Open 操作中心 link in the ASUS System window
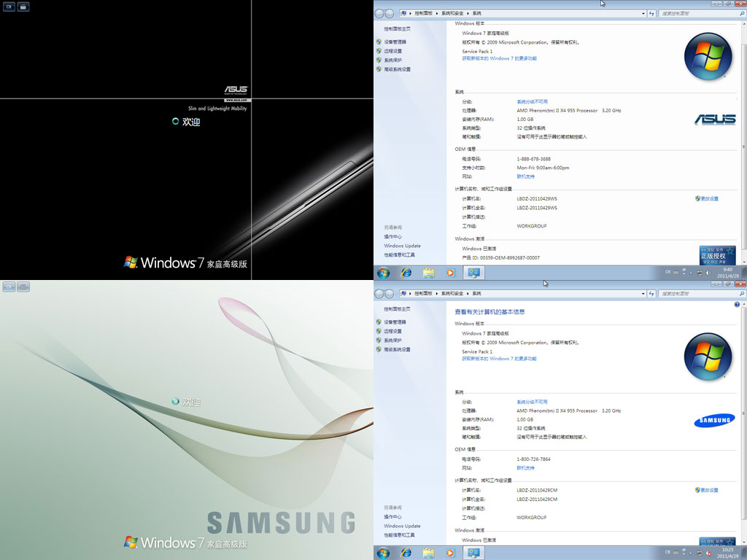This screenshot has width=747, height=560. [393, 237]
